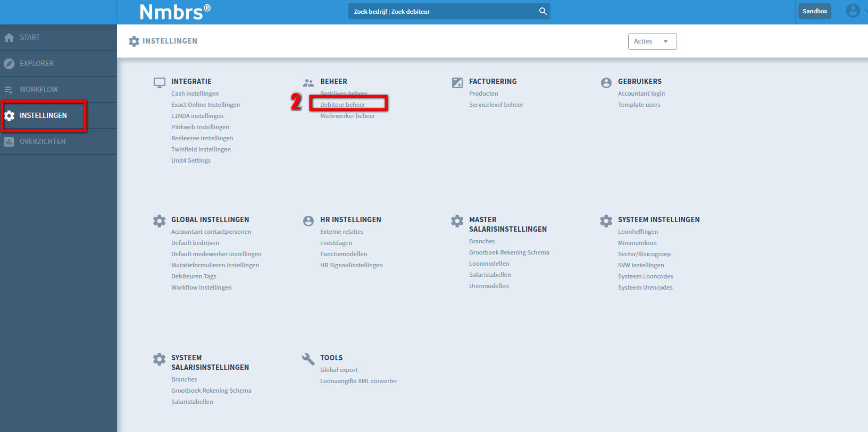Open Loonaangifte XML converter
The width and height of the screenshot is (868, 432).
click(x=359, y=381)
